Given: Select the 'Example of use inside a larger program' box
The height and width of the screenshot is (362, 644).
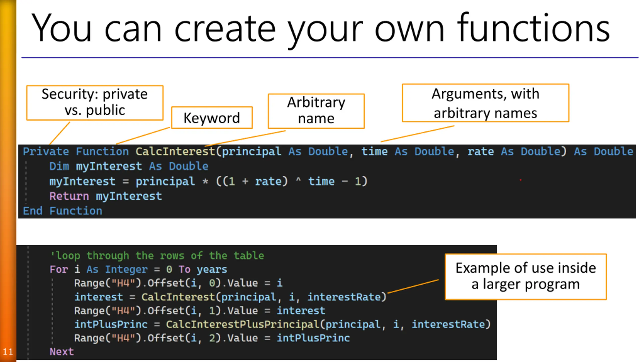Looking at the screenshot, I should (526, 277).
